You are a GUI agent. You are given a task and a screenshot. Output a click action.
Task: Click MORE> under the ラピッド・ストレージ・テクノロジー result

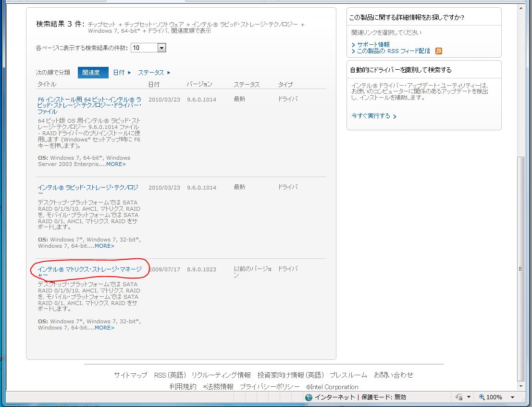[x=104, y=246]
